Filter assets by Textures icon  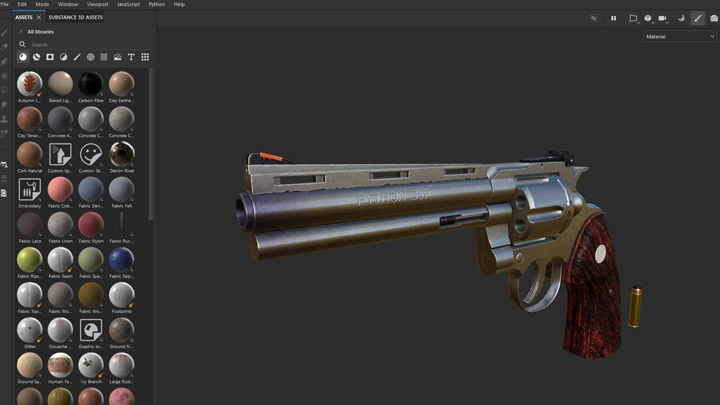pos(104,57)
